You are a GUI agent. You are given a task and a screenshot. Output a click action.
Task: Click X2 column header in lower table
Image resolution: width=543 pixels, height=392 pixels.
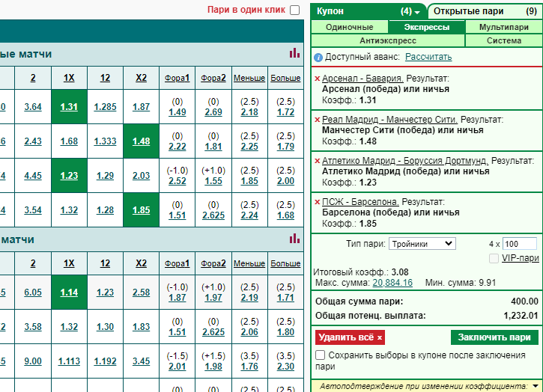[142, 263]
